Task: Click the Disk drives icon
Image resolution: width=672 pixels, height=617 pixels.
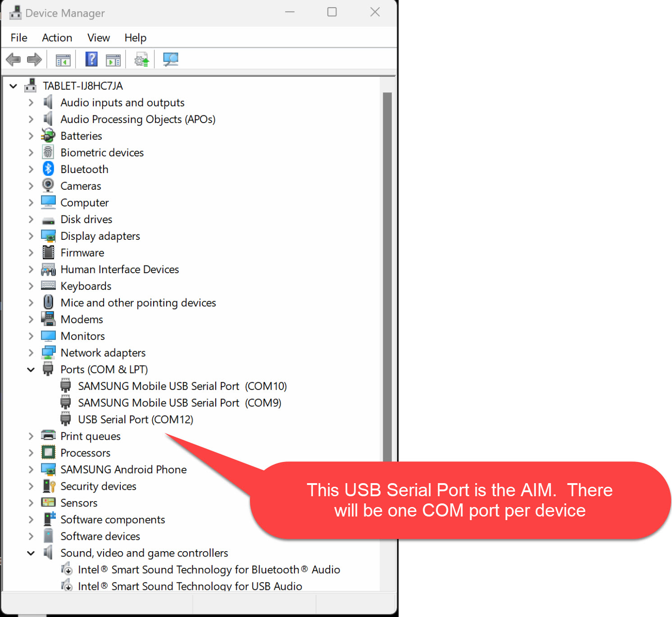Action: (48, 221)
